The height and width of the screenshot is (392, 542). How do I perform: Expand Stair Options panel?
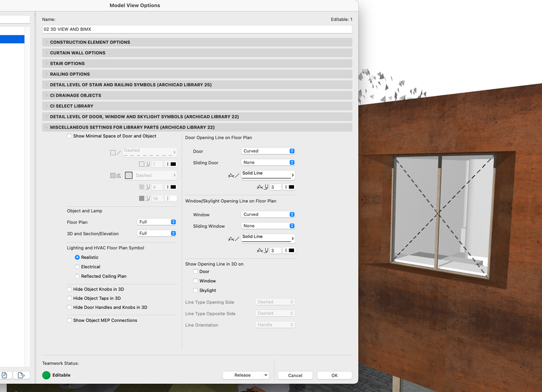point(197,63)
